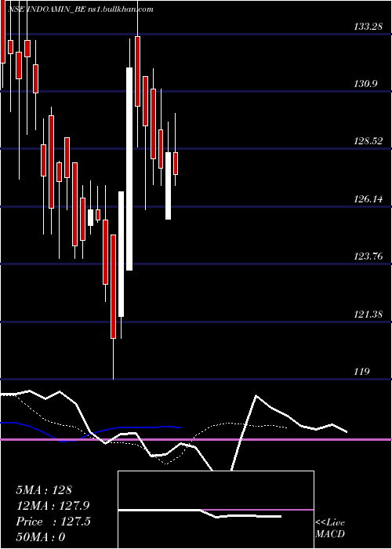392x549 pixels.
Task: Click the 12MA : 127.9 reading
Action: 53,506
